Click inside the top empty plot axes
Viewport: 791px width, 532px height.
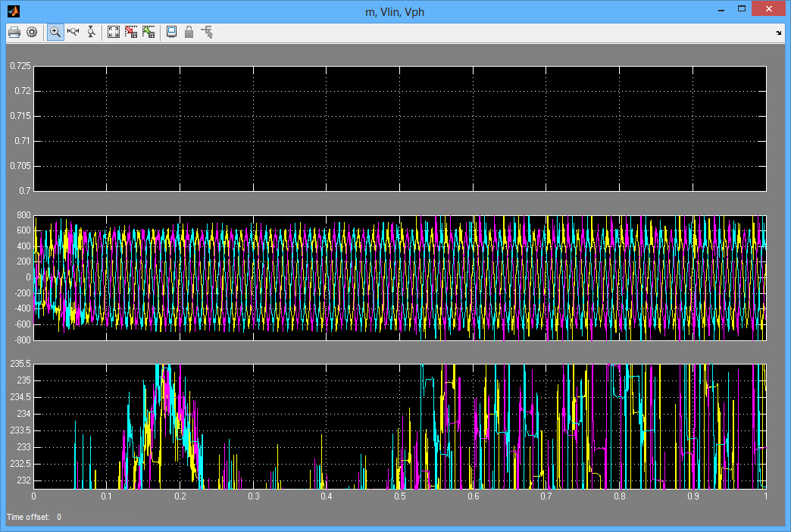pos(399,128)
